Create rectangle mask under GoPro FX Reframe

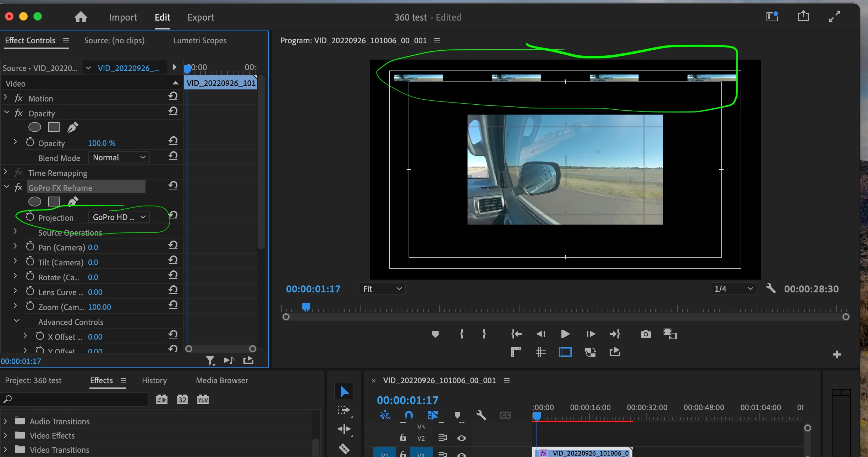54,202
